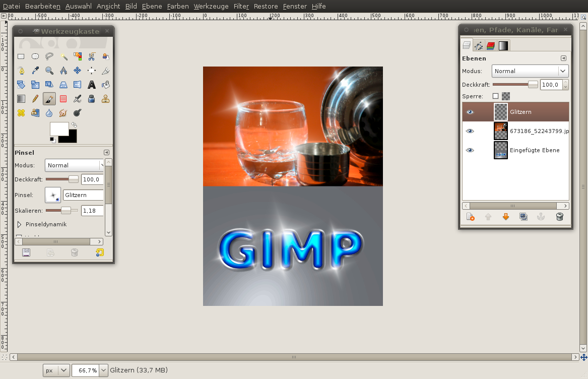Toggle the alpha channel lock icon

tap(506, 96)
